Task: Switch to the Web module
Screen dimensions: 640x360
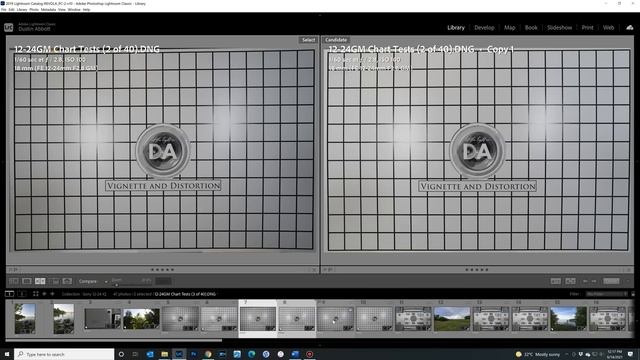Action: point(608,27)
